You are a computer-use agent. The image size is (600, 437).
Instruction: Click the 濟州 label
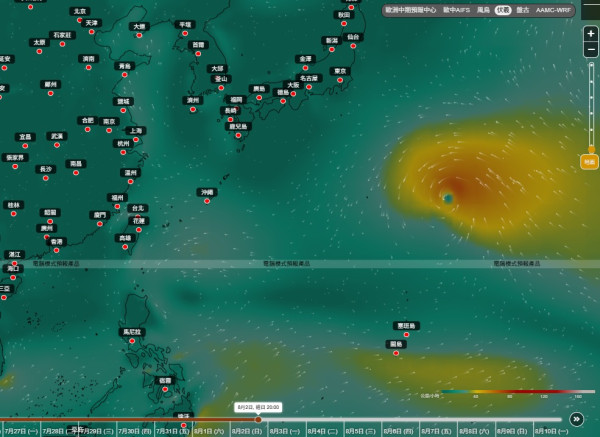[193, 100]
